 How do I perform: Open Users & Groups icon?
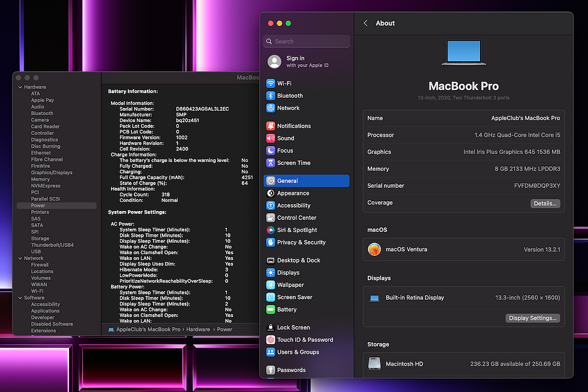(271, 352)
